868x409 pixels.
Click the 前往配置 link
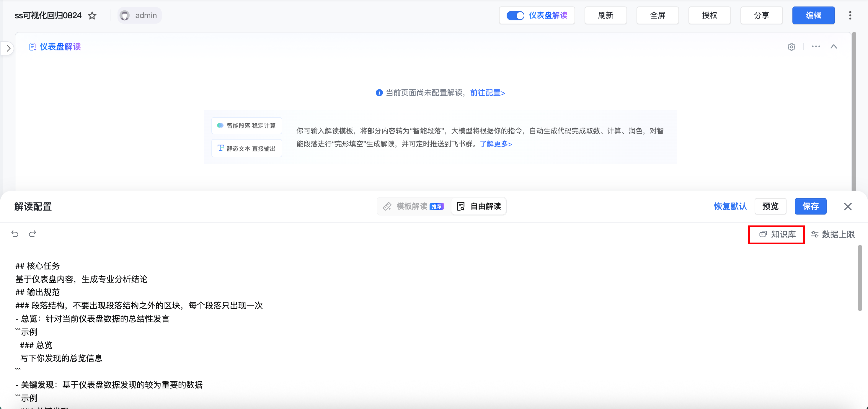tap(487, 93)
